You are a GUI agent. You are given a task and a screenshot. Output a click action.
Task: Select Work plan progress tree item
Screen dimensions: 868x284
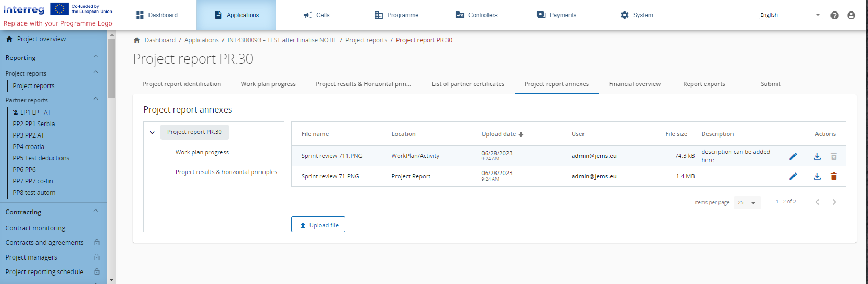click(x=202, y=152)
